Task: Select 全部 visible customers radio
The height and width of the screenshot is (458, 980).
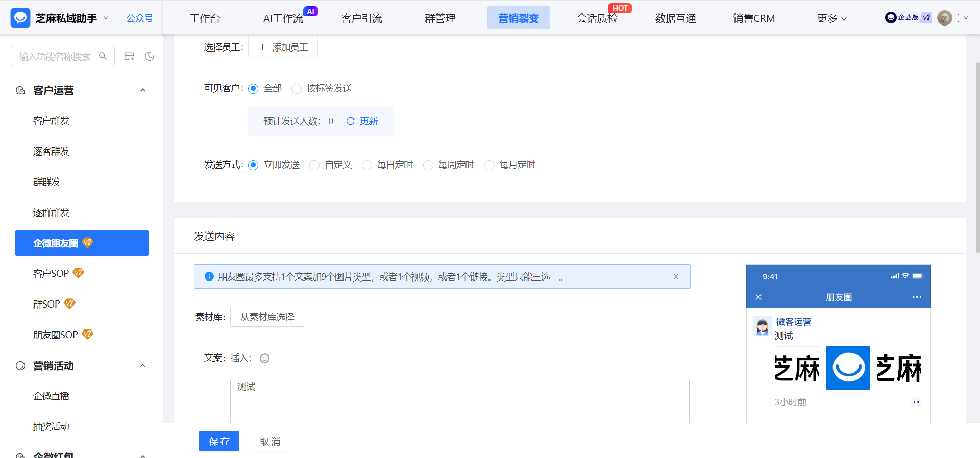Action: click(x=253, y=88)
